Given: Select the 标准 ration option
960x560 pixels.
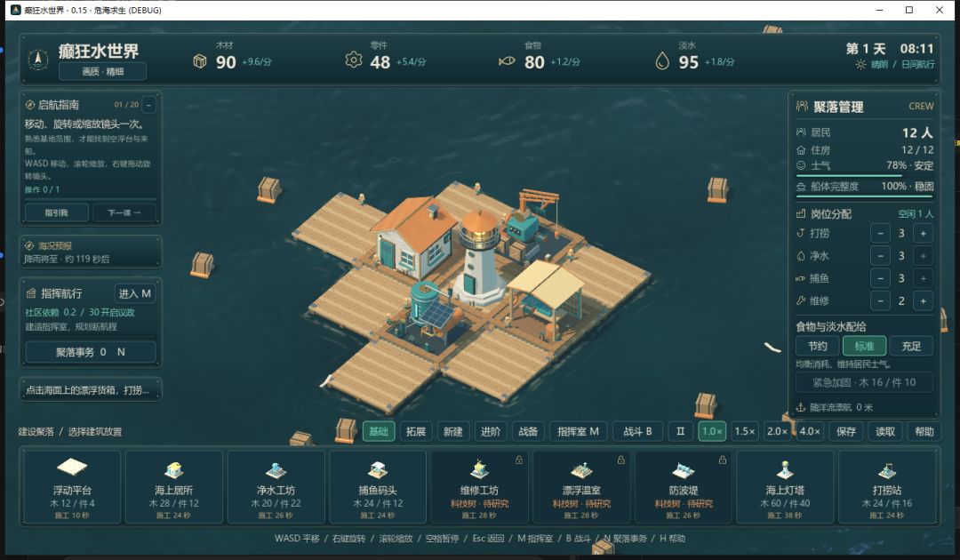Looking at the screenshot, I should point(865,347).
